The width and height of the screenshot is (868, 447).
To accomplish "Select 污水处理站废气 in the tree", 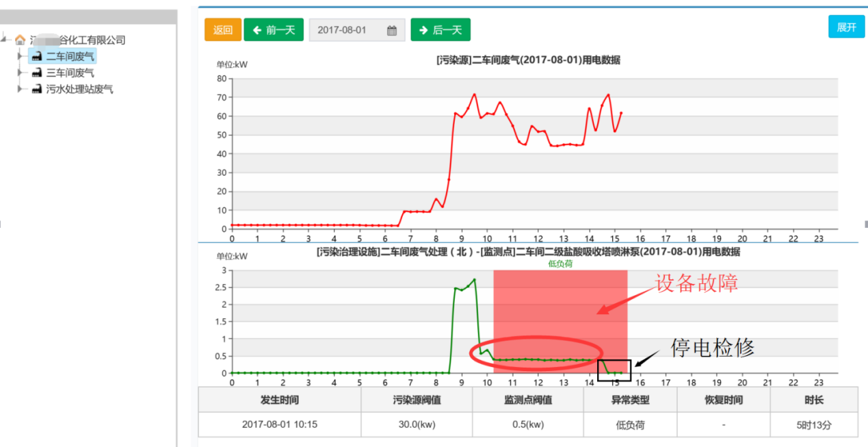I will coord(79,89).
